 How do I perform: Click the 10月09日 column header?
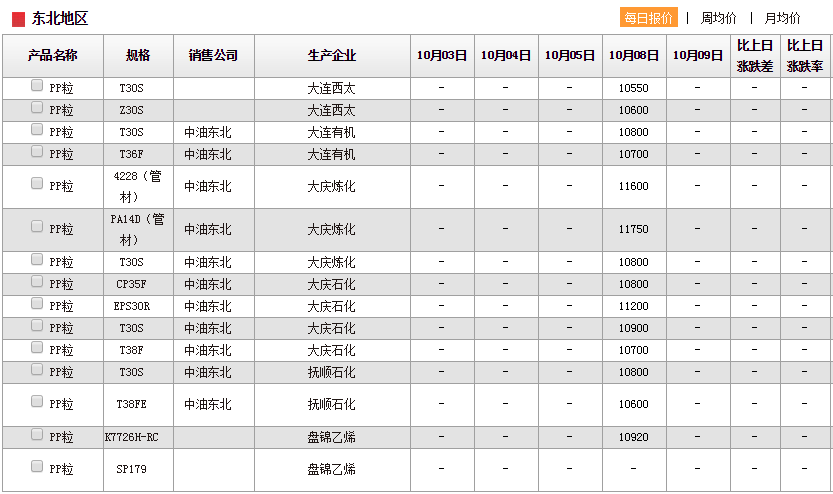click(x=698, y=56)
